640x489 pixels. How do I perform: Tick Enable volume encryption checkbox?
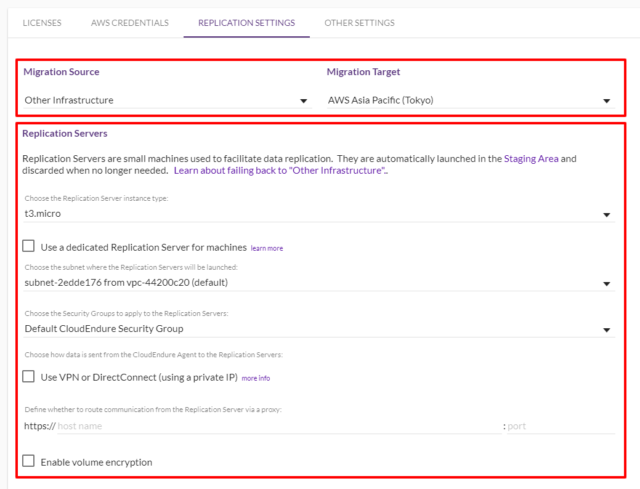pos(29,461)
